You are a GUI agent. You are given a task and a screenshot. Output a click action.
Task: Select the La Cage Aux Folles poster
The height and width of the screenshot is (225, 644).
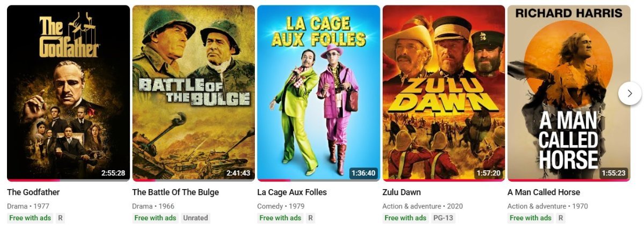coord(319,93)
